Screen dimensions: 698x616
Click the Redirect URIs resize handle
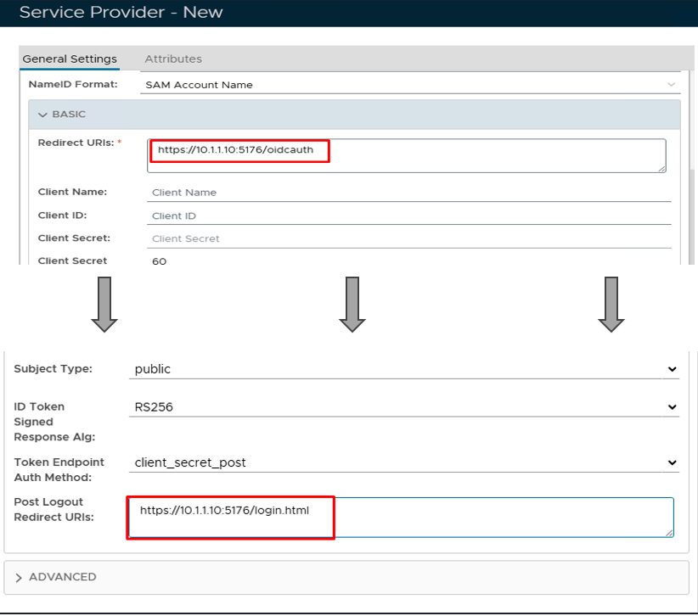[x=661, y=168]
